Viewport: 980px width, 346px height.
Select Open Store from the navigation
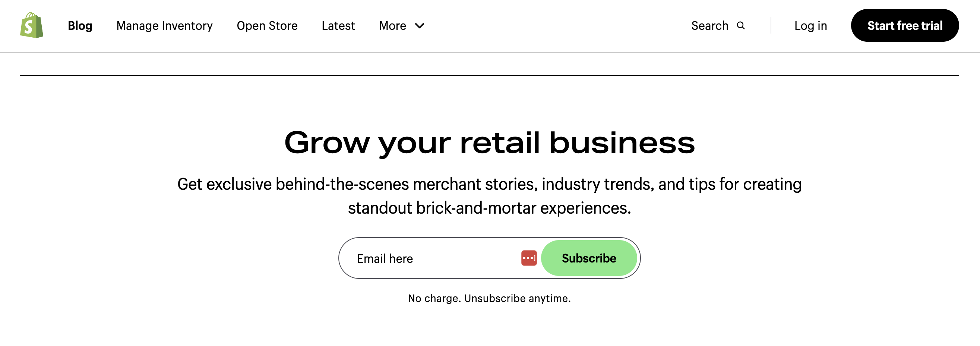pyautogui.click(x=267, y=26)
